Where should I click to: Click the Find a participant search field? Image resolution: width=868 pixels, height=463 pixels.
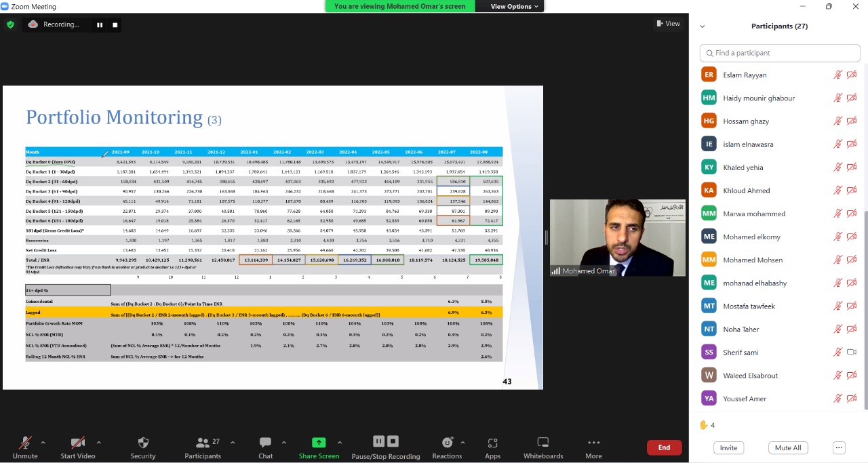click(780, 53)
